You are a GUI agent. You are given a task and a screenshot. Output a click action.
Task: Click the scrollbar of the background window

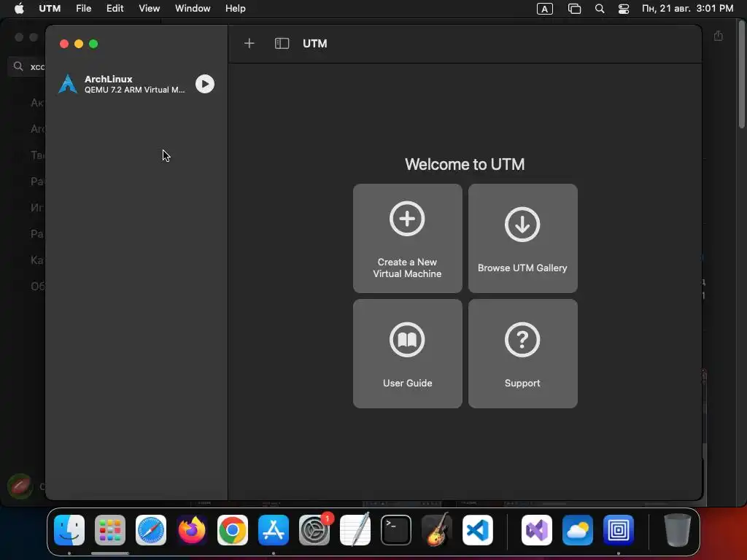coord(741,76)
